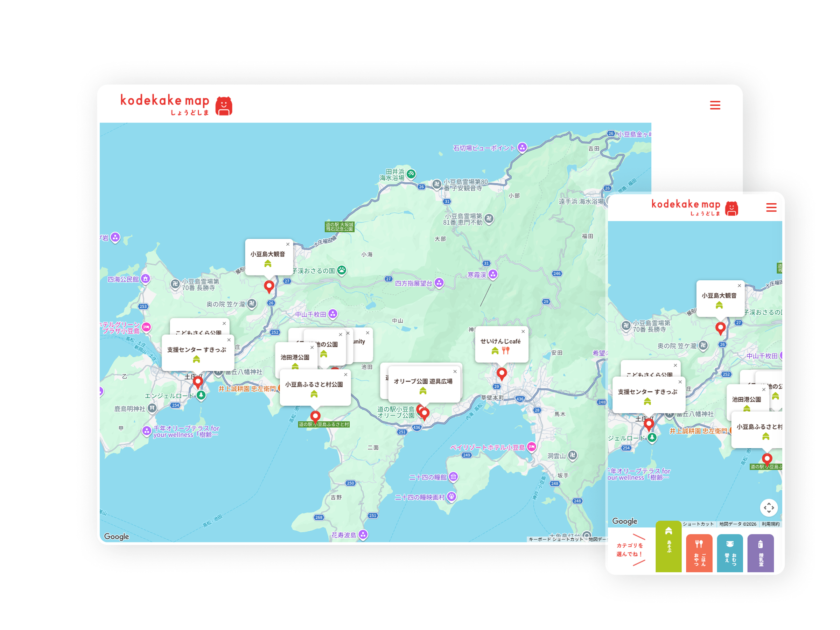Click the 石切場ビューポイント map marker
This screenshot has width=840, height=630.
pyautogui.click(x=523, y=147)
